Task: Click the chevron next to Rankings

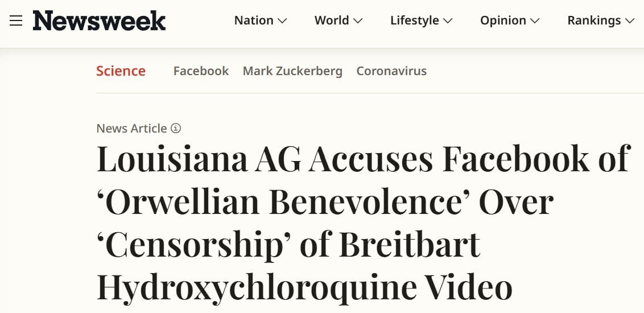Action: (x=629, y=21)
